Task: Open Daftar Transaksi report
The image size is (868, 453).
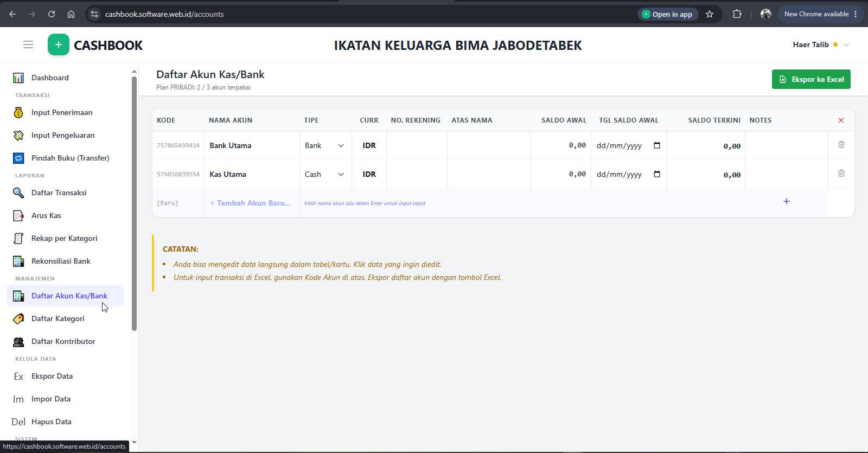Action: coord(65,193)
